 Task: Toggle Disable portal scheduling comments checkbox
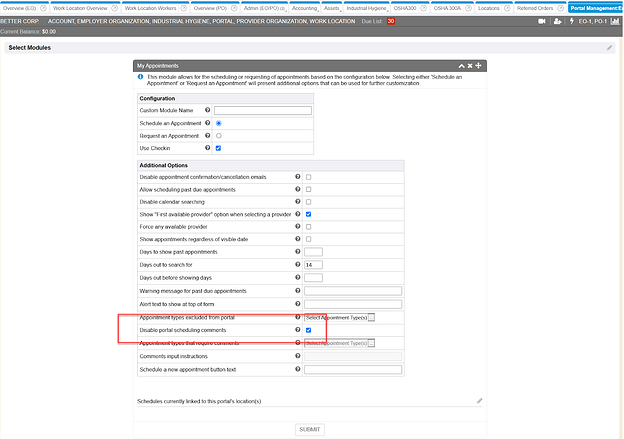[309, 330]
